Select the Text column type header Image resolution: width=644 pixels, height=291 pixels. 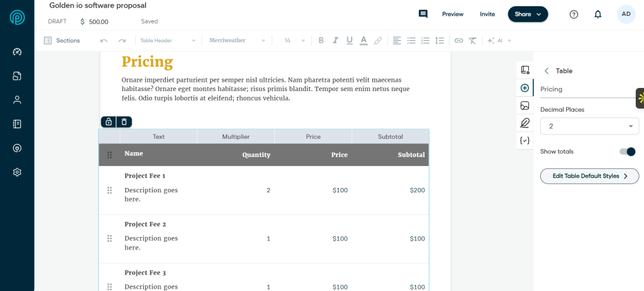(158, 136)
